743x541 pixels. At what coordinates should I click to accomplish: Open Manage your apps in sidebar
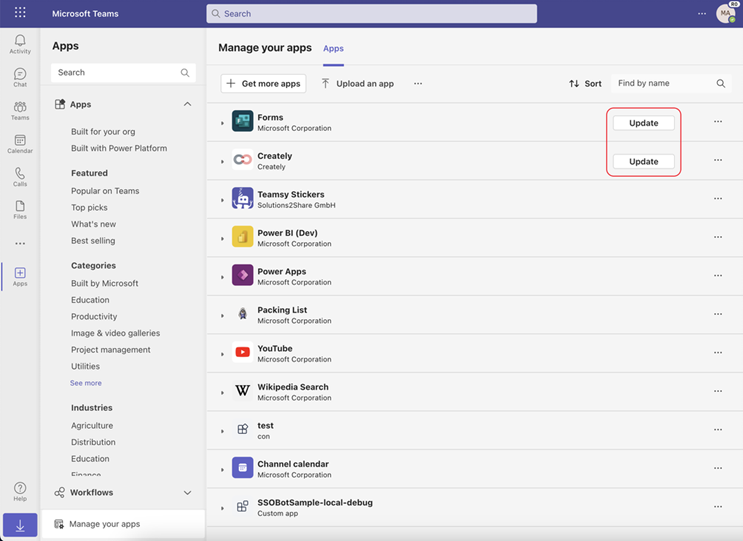pos(123,524)
